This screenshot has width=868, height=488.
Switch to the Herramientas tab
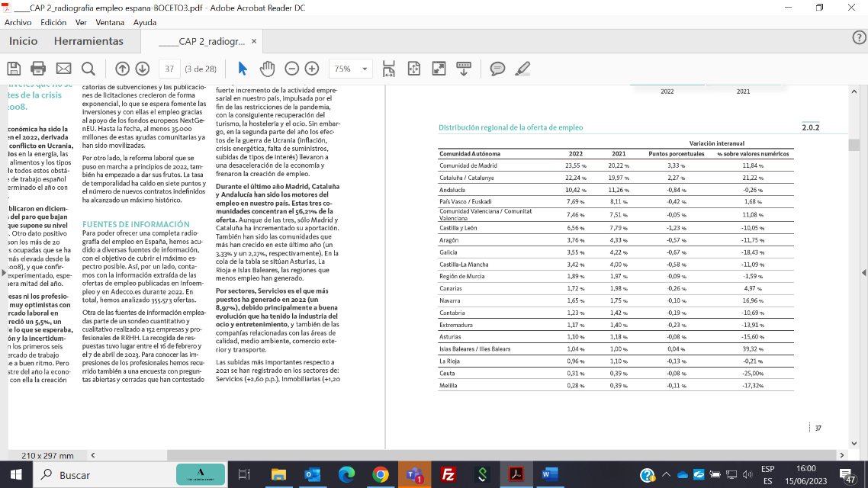point(88,41)
